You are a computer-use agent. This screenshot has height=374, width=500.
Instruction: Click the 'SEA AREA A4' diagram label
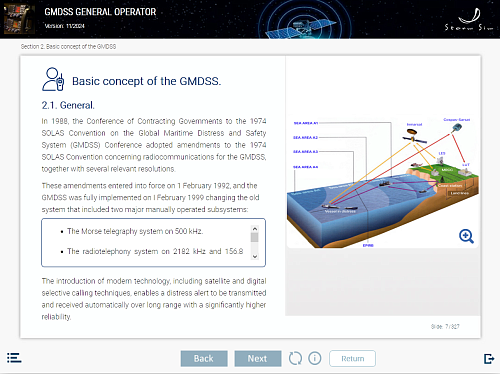[305, 167]
